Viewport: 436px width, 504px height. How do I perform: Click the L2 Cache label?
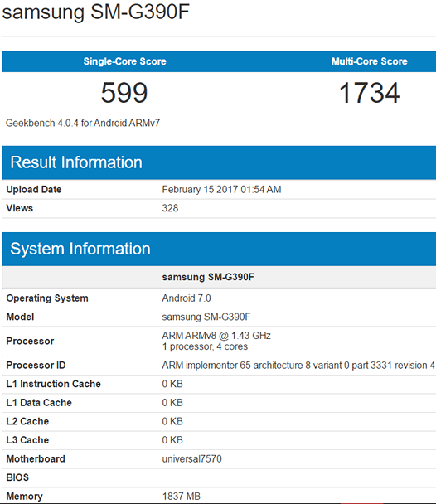click(x=27, y=421)
